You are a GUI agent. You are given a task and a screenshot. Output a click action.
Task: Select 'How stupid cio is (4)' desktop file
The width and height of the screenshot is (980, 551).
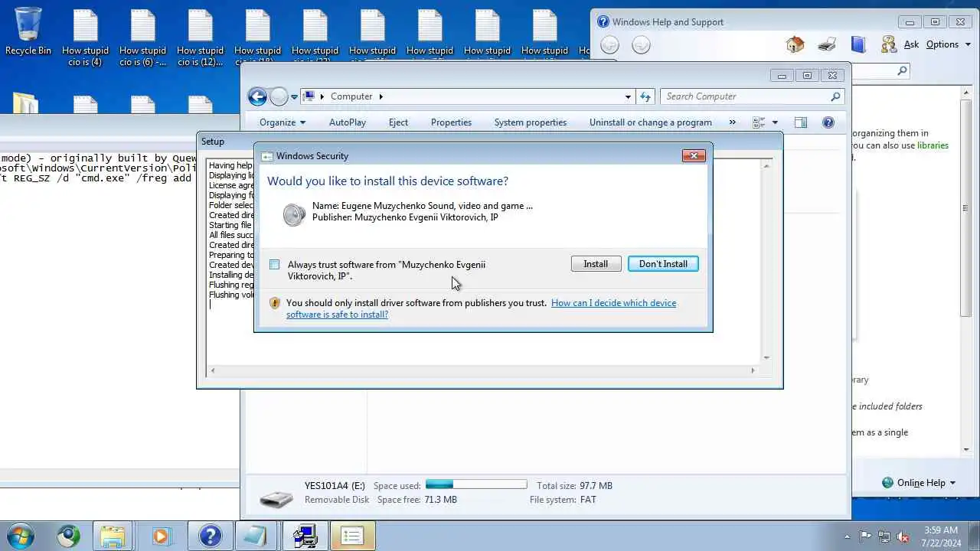pos(85,38)
